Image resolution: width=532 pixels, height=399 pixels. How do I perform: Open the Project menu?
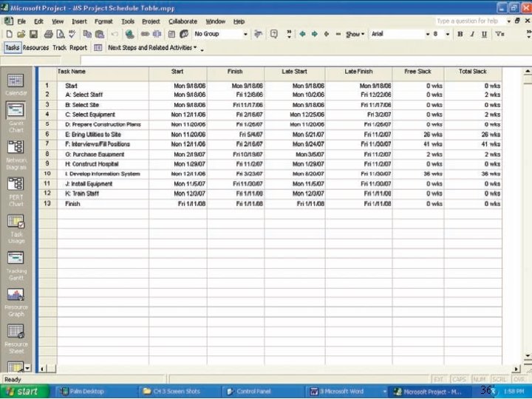click(x=151, y=21)
